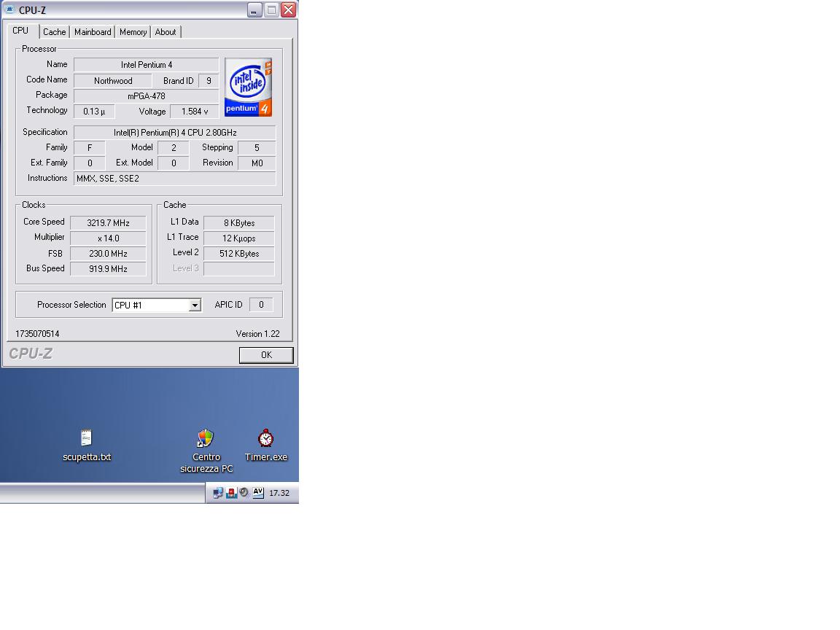
Task: Click the APIC ID value field
Action: (x=261, y=305)
